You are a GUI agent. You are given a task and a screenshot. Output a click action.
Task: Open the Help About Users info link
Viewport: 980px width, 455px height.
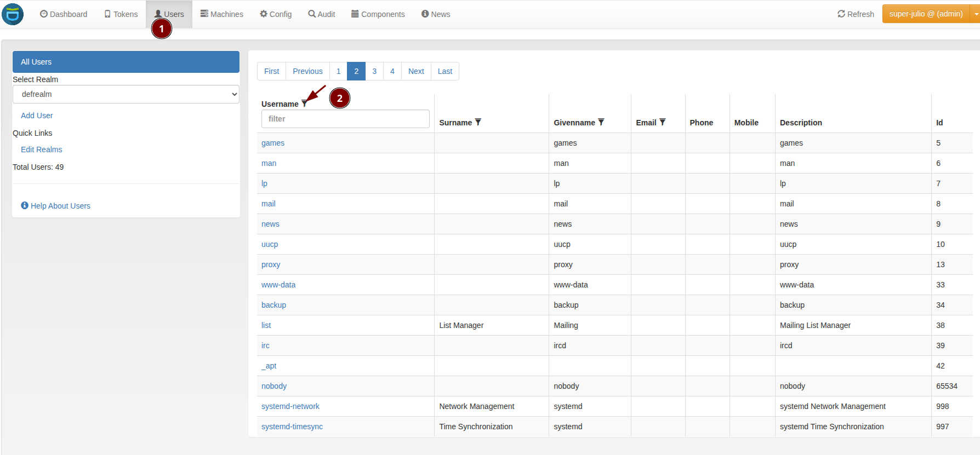[55, 206]
